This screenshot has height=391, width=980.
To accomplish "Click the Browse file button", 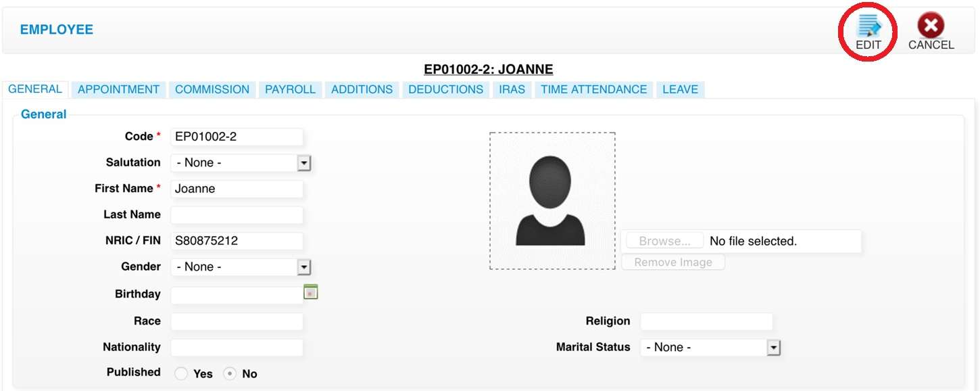I will [664, 241].
